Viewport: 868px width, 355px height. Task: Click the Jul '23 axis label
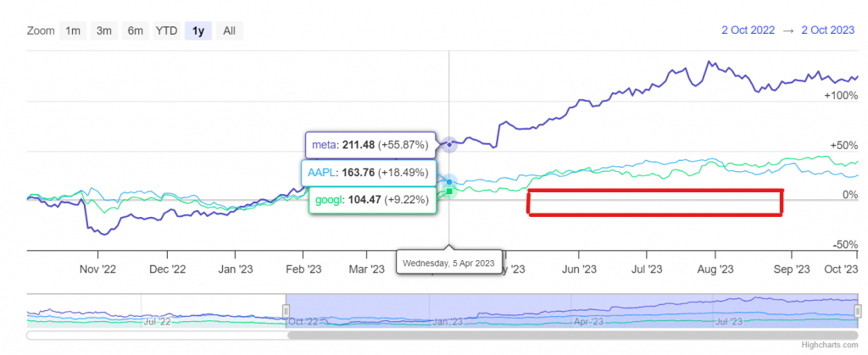(647, 269)
